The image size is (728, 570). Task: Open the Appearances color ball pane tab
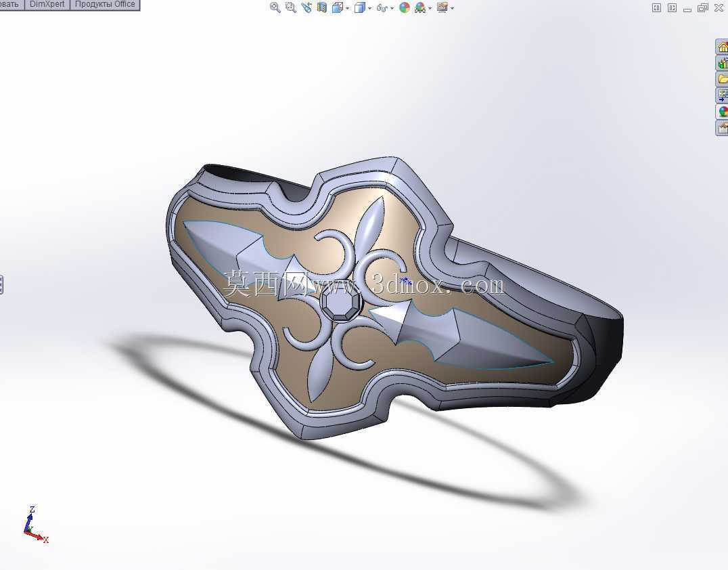tap(722, 112)
